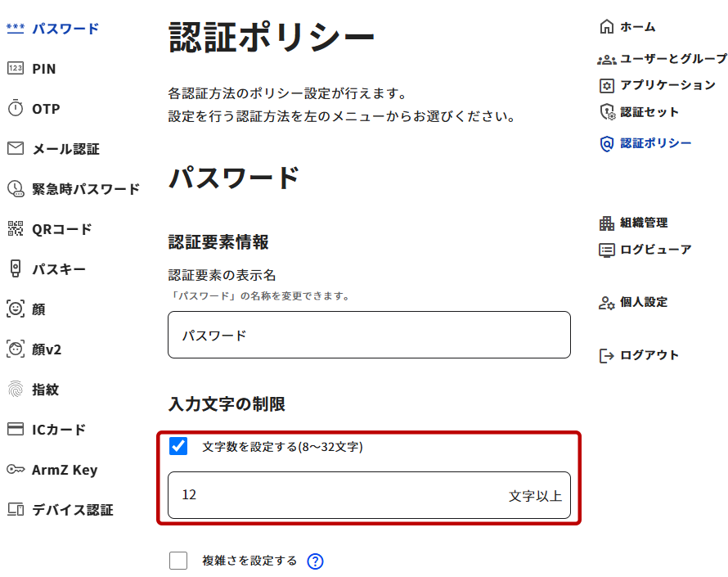Click the ログアウト exit icon
The image size is (728, 577).
coord(606,356)
